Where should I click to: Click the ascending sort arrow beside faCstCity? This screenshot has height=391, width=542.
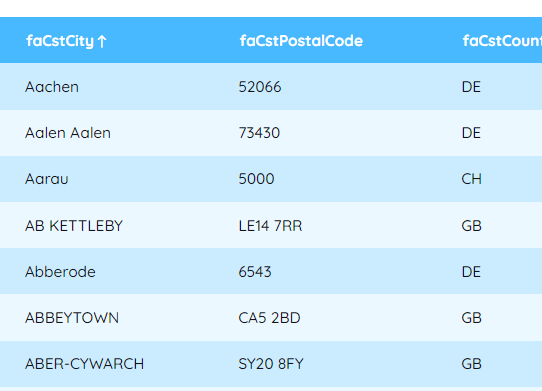click(x=102, y=41)
